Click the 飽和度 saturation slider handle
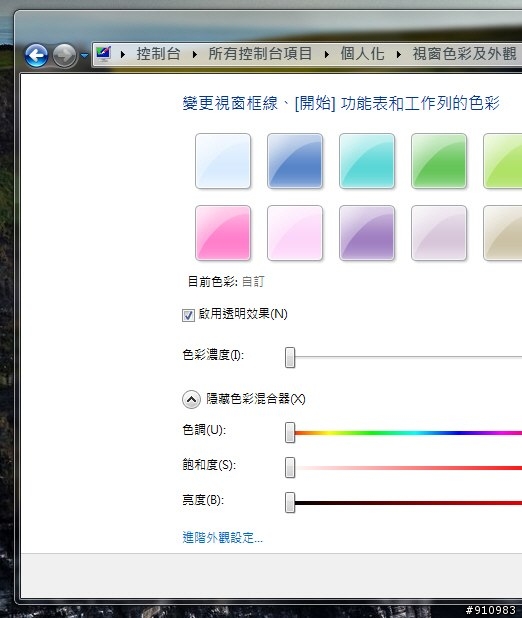Image resolution: width=522 pixels, height=618 pixels. 290,467
